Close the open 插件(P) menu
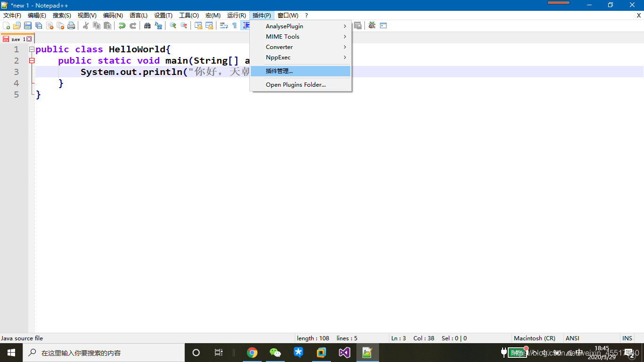 tap(262, 16)
